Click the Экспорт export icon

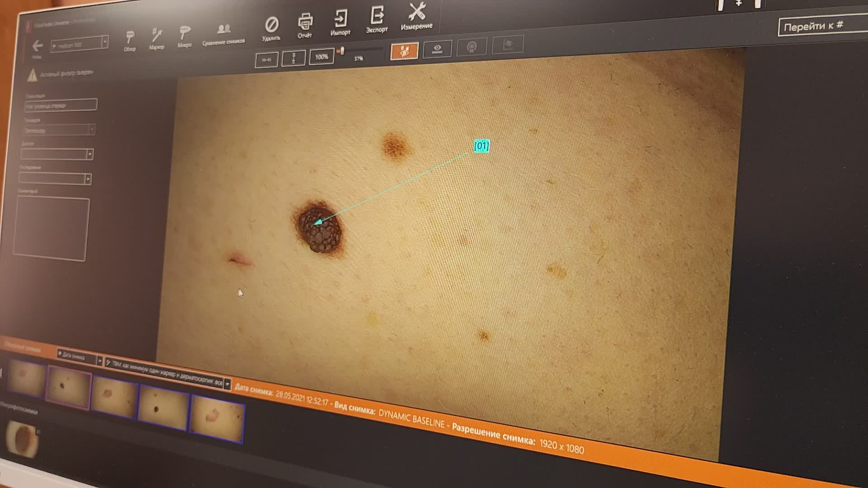[377, 19]
